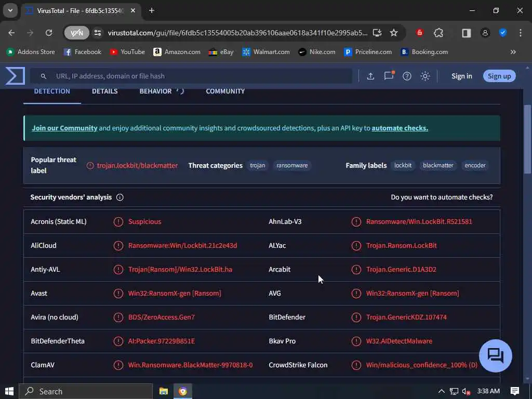The image size is (532, 399).
Task: Open the Windows action center icon
Action: 515,392
